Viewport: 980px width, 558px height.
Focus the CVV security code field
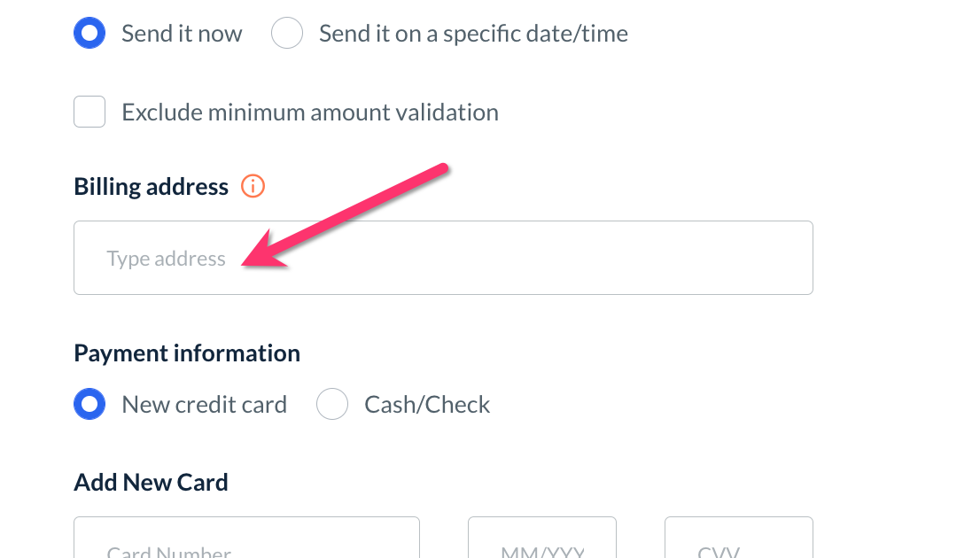click(738, 540)
